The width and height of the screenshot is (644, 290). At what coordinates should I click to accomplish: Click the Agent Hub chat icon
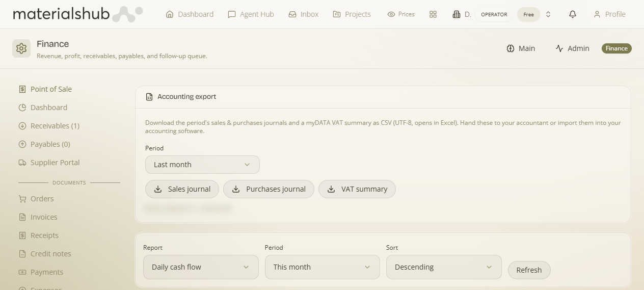[232, 14]
